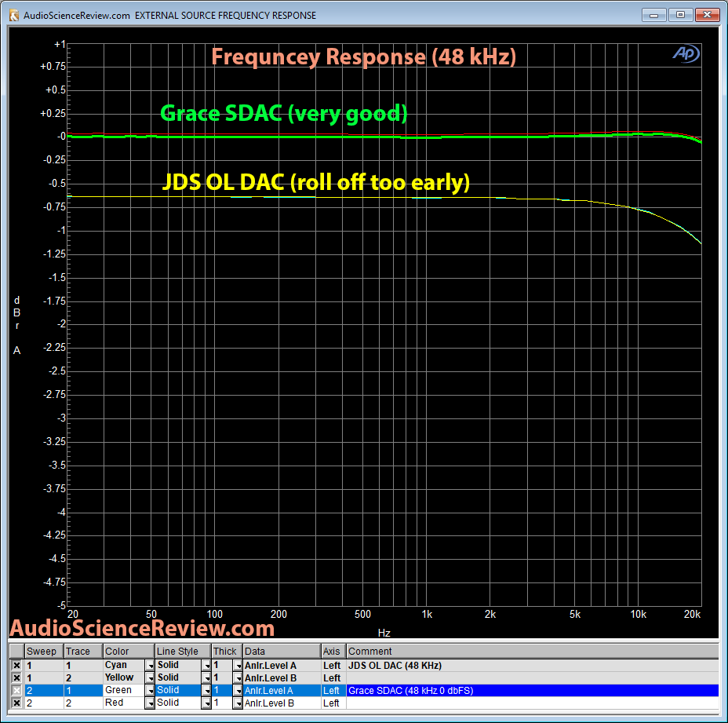This screenshot has height=723, width=728.
Task: Click the '1k' x-axis tick label
Action: click(x=427, y=614)
